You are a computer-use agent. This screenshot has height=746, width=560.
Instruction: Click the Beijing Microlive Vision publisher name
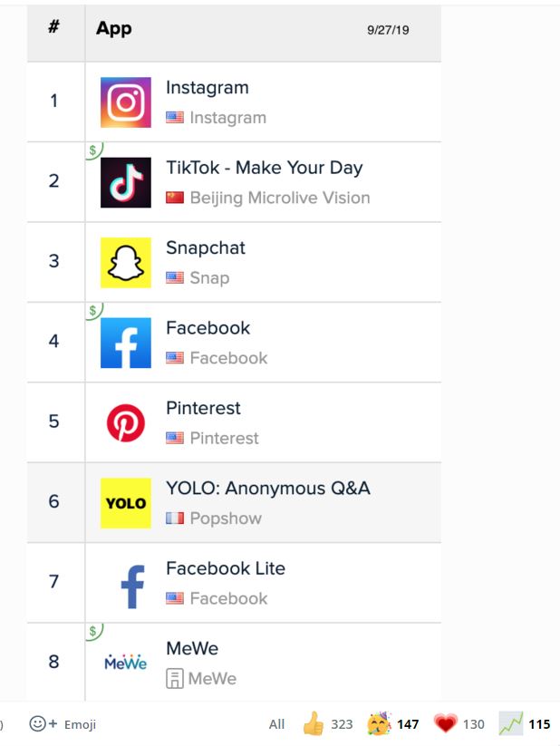[279, 198]
